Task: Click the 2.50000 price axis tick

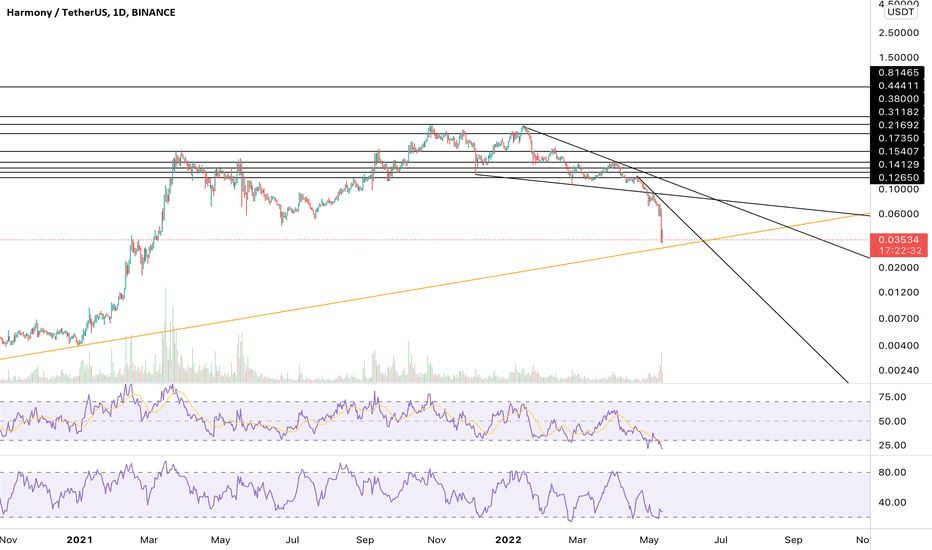Action: click(x=898, y=32)
